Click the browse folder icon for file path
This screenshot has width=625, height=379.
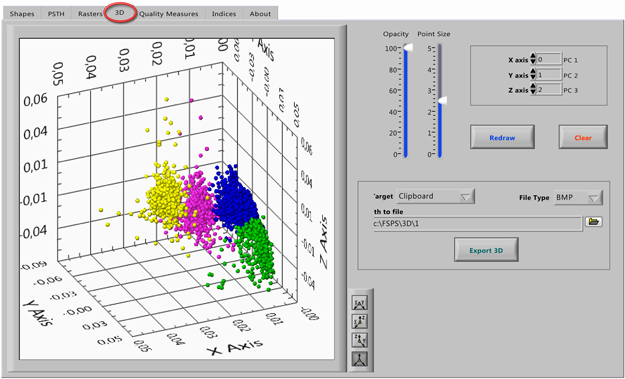pyautogui.click(x=594, y=222)
